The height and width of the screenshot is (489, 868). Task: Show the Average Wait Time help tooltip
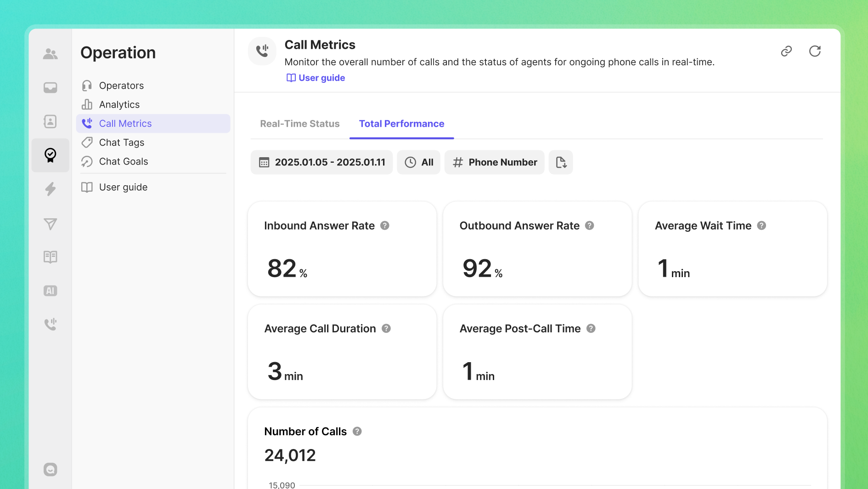click(x=761, y=226)
